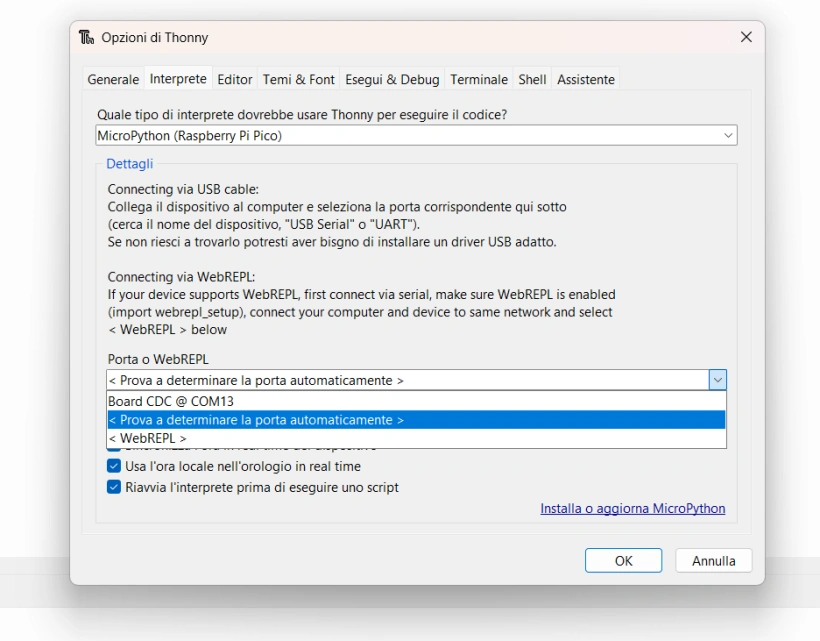Close the Opzioni di Thonny dialog
The image size is (820, 641).
(x=746, y=37)
